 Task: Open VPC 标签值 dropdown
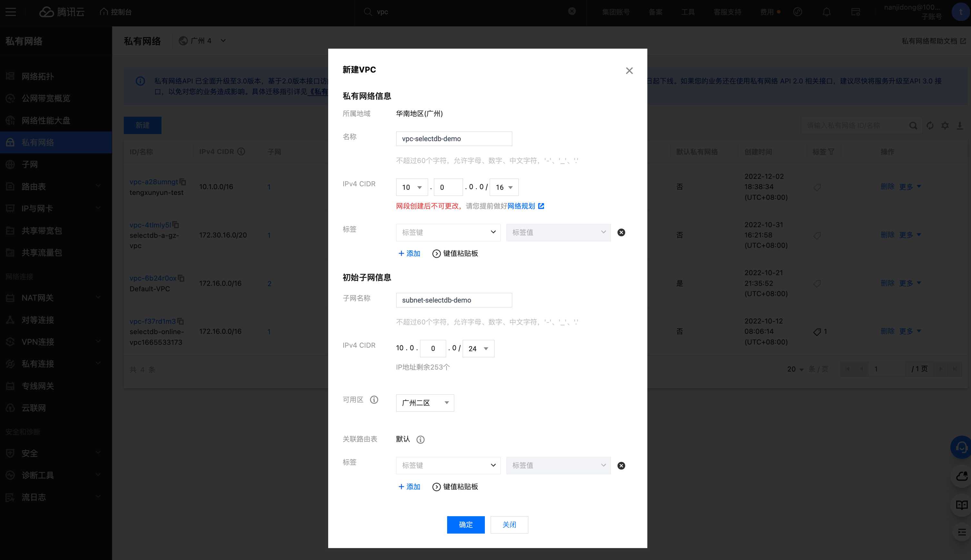point(558,232)
